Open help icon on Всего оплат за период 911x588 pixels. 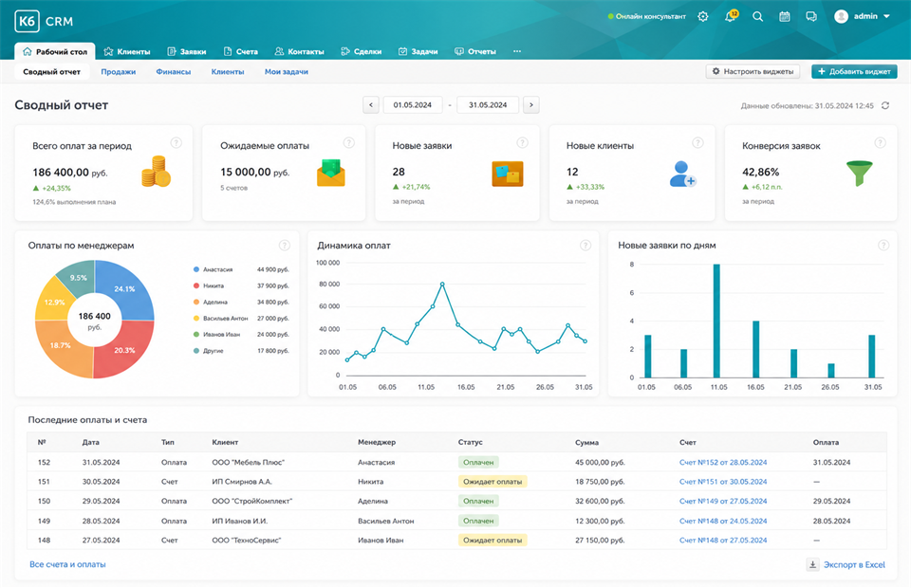click(177, 143)
